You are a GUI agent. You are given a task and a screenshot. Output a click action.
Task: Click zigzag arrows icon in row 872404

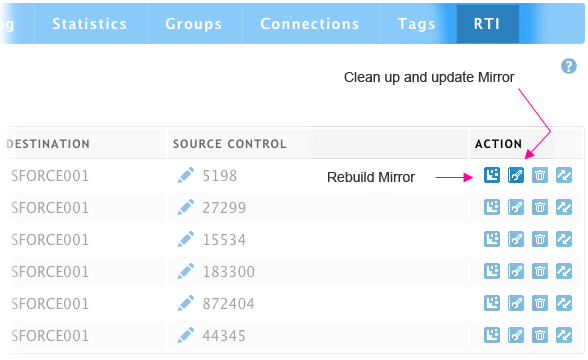tap(564, 303)
